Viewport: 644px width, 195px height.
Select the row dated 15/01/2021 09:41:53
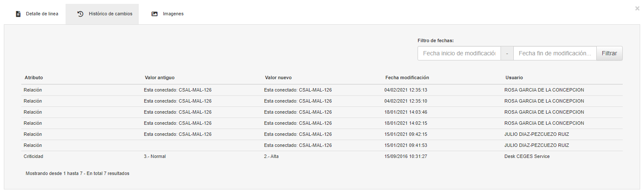(322, 145)
